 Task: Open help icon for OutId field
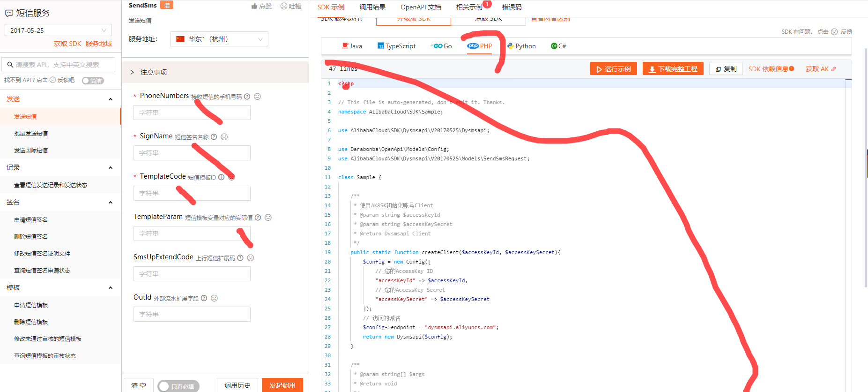point(204,298)
